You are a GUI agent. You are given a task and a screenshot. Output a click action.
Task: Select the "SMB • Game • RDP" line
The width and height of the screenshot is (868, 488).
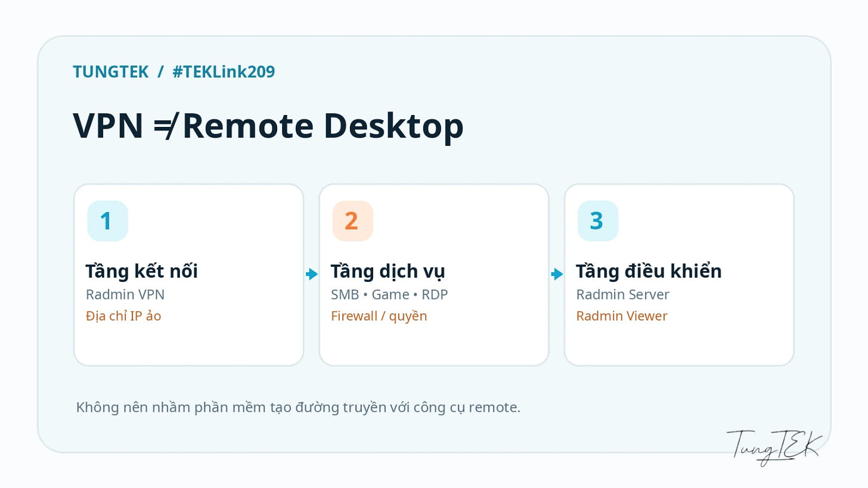point(389,294)
